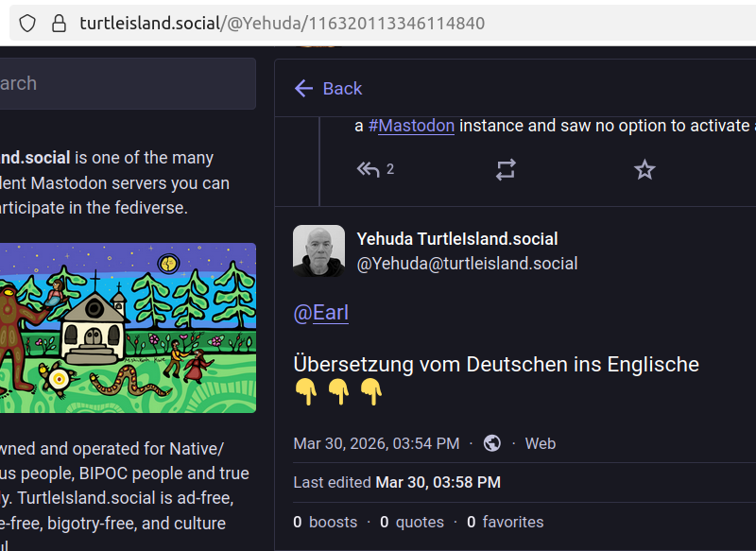
Task: Click the Web application link
Action: [541, 443]
